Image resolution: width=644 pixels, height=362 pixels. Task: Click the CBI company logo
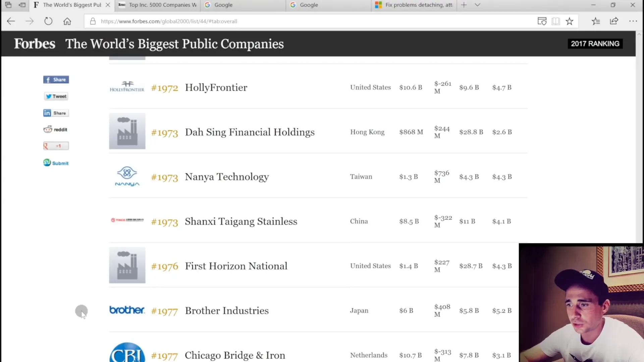(127, 352)
